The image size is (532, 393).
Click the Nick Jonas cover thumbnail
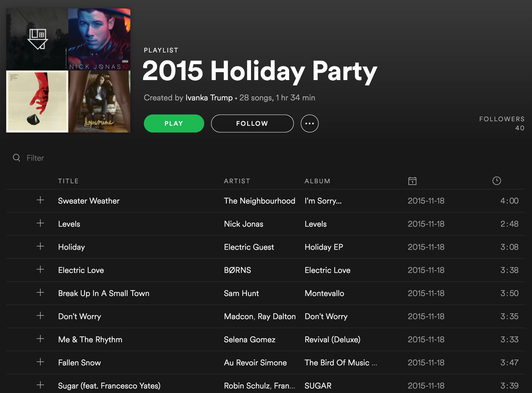point(99,39)
